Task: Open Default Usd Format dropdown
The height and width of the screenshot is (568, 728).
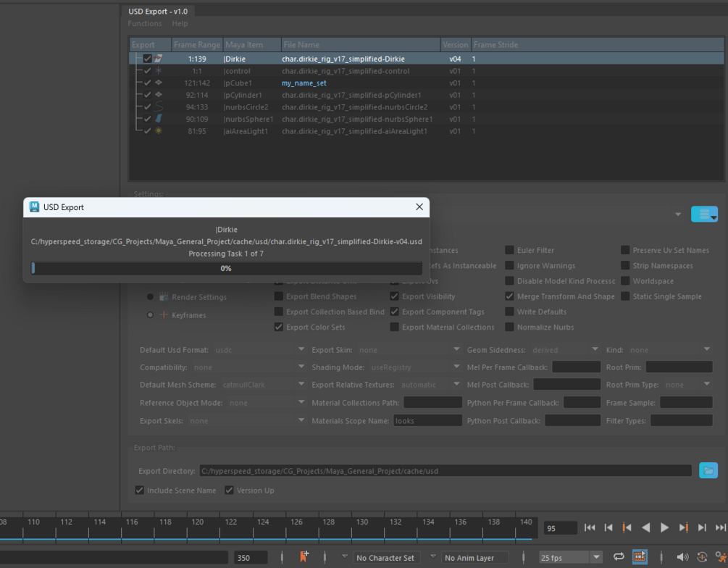Action: [259, 350]
